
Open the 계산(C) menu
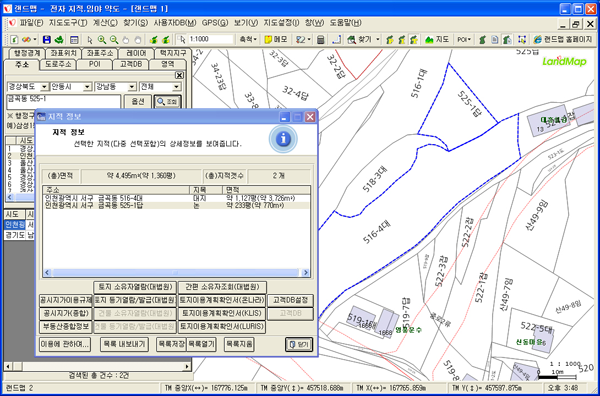[x=105, y=23]
